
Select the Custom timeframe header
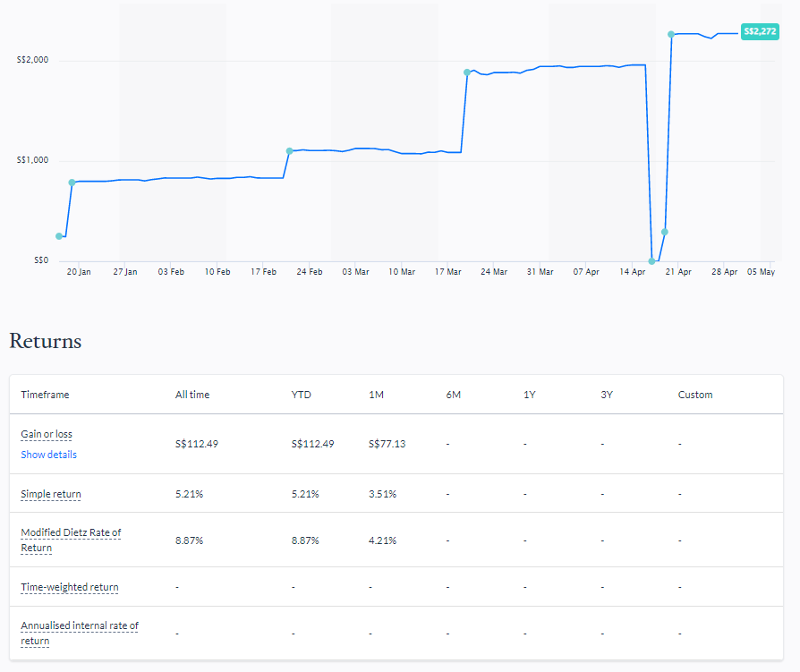(695, 395)
